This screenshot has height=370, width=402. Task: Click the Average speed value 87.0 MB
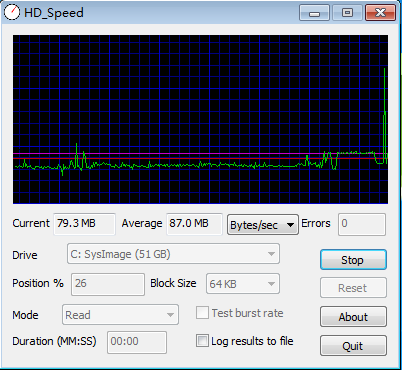pyautogui.click(x=194, y=224)
